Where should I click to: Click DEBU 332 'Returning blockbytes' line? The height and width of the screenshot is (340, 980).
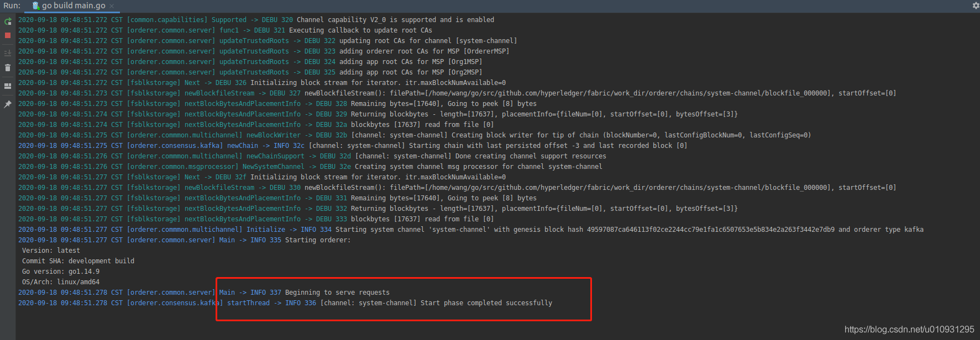pyautogui.click(x=378, y=209)
